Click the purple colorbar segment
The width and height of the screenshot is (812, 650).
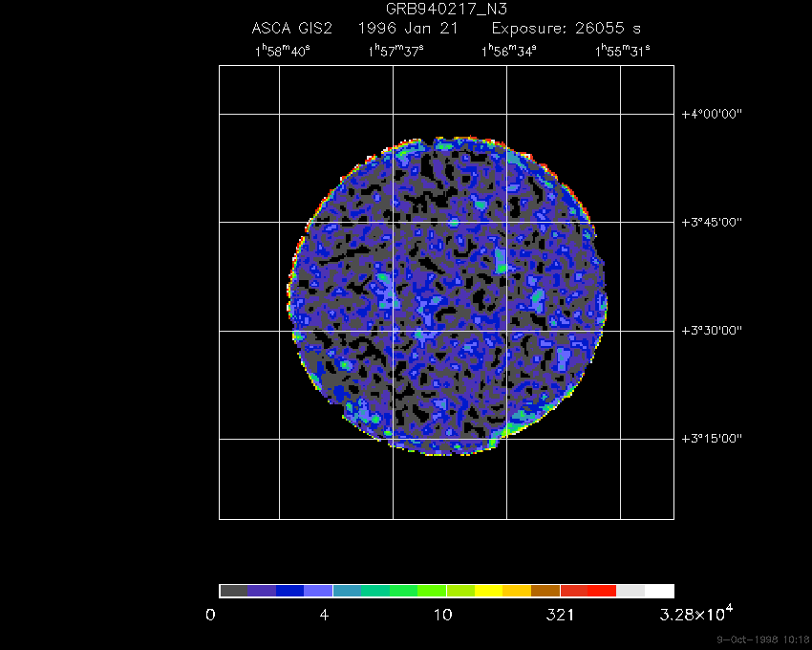pos(262,591)
